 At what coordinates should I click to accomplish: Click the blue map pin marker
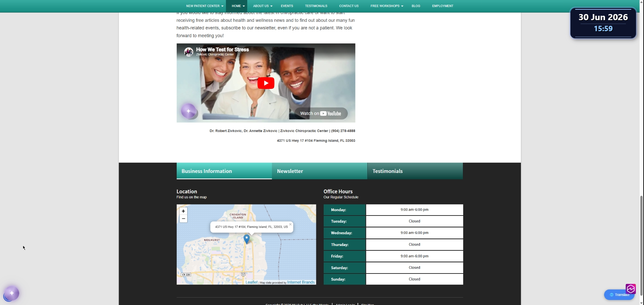pyautogui.click(x=247, y=239)
